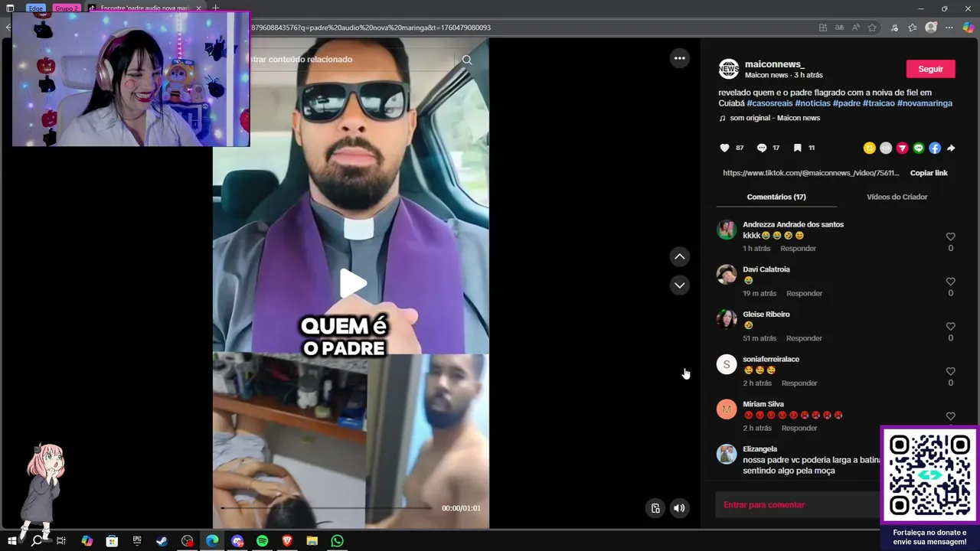The width and height of the screenshot is (980, 551).
Task: Reply to Gleise Ribeiro comment
Action: coord(804,338)
